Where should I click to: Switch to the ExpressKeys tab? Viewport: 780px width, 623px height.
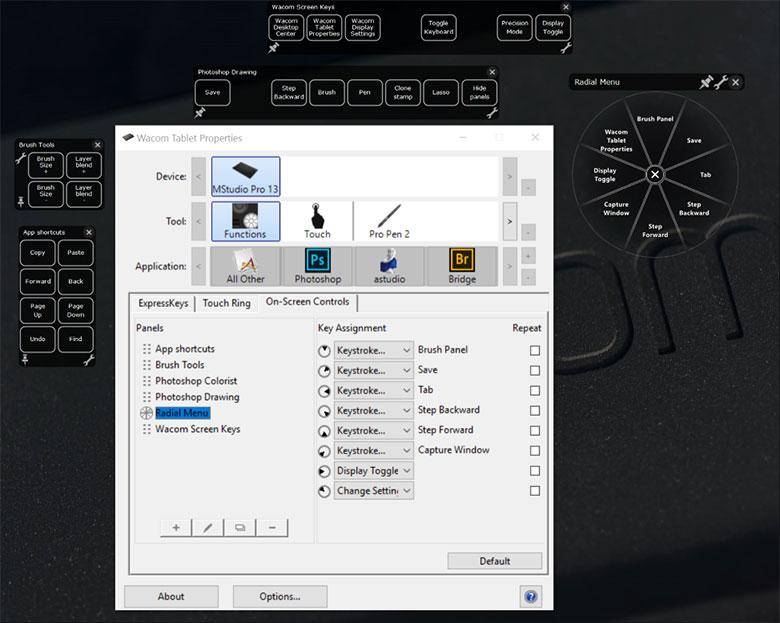[x=163, y=303]
